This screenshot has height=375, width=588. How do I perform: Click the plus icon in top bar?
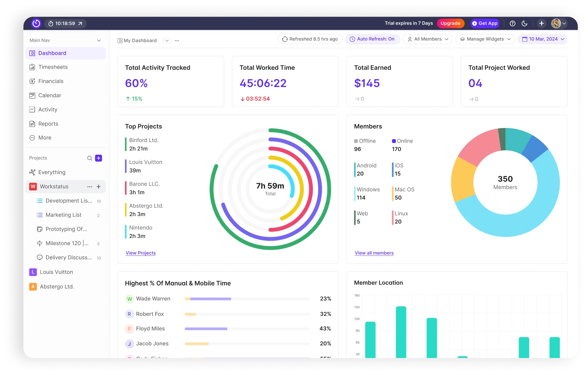pos(542,24)
